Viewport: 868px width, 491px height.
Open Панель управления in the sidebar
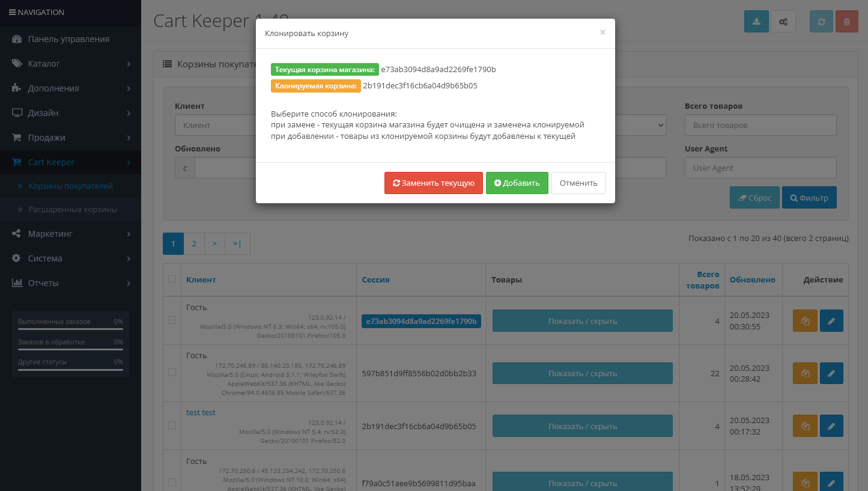pyautogui.click(x=70, y=38)
